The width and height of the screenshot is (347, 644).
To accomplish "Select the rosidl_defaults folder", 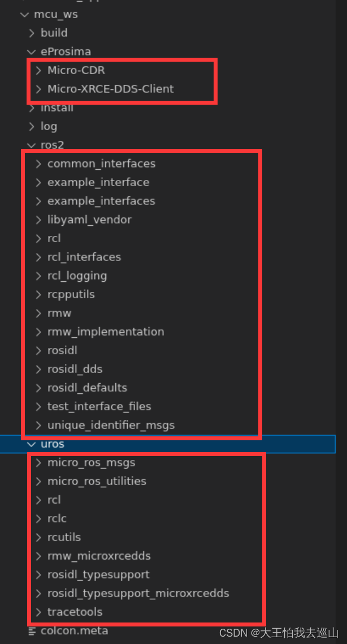I will pyautogui.click(x=87, y=387).
